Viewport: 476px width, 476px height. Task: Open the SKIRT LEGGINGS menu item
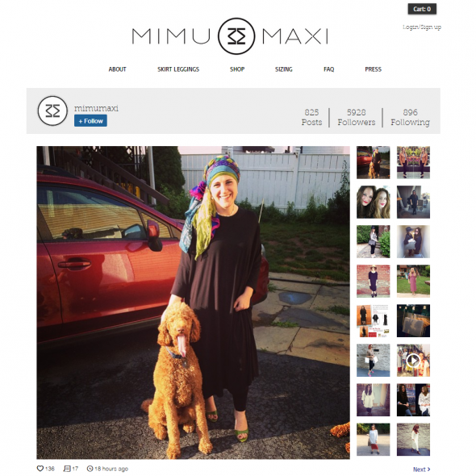(178, 69)
